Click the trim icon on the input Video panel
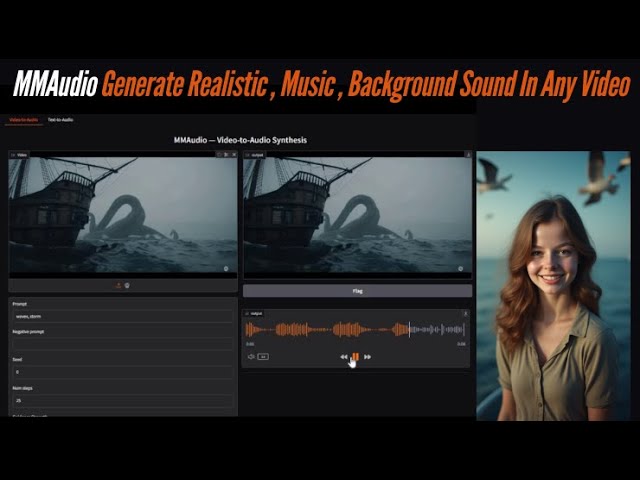Screen dimensions: 640x480 [x=226, y=155]
